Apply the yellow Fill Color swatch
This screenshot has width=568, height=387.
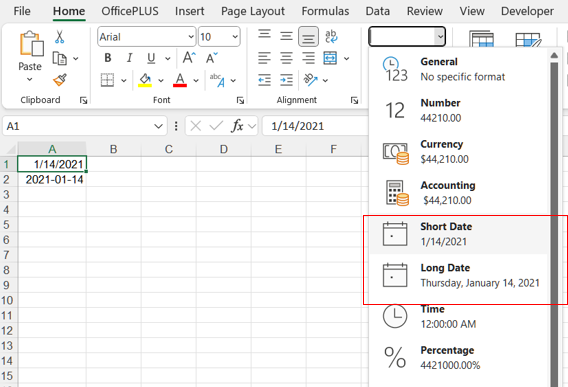145,80
